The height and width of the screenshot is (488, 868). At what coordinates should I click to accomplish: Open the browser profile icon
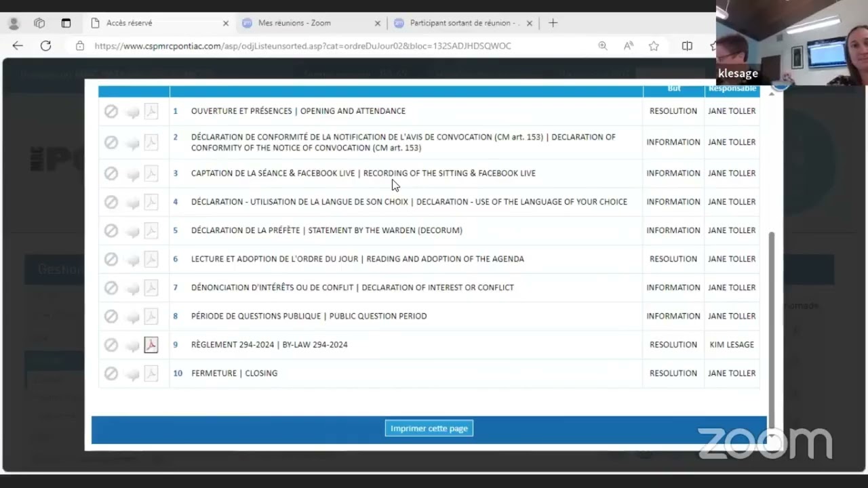point(14,23)
